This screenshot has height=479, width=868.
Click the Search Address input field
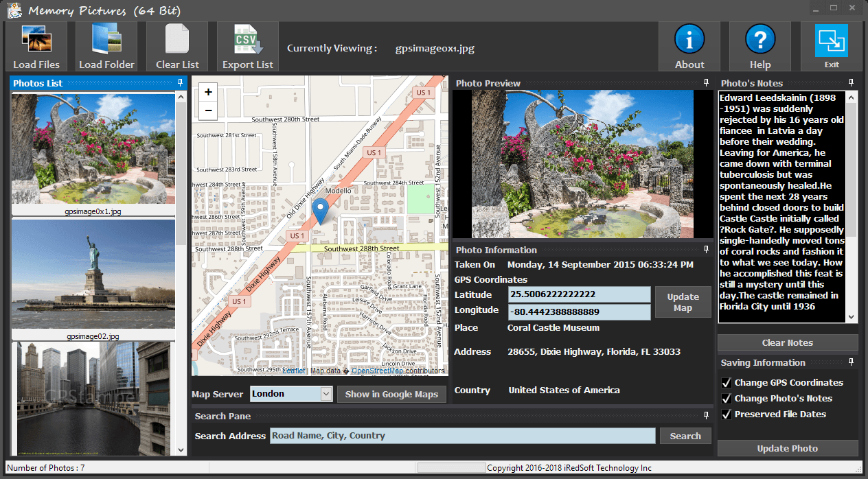[463, 436]
